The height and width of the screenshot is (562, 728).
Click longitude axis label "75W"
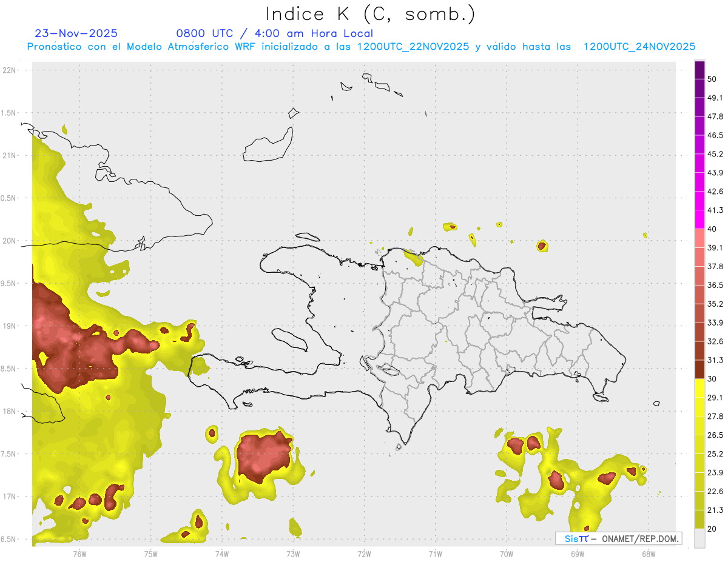[x=151, y=554]
